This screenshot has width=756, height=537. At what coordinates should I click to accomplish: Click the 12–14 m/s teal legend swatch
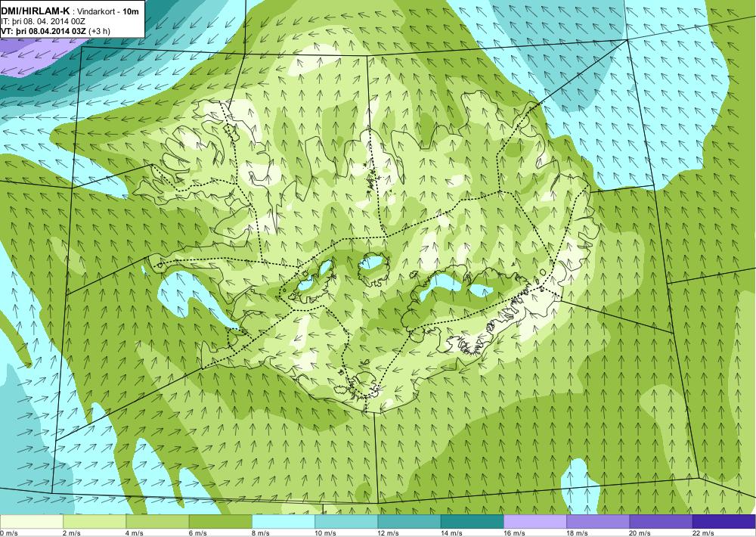[409, 522]
